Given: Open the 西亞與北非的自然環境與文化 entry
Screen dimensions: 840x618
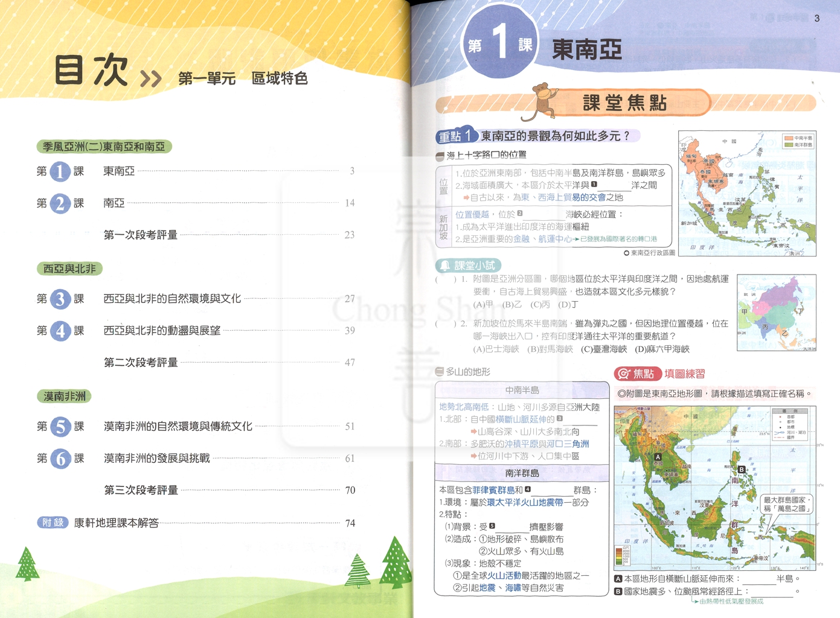Looking at the screenshot, I should pos(196,299).
